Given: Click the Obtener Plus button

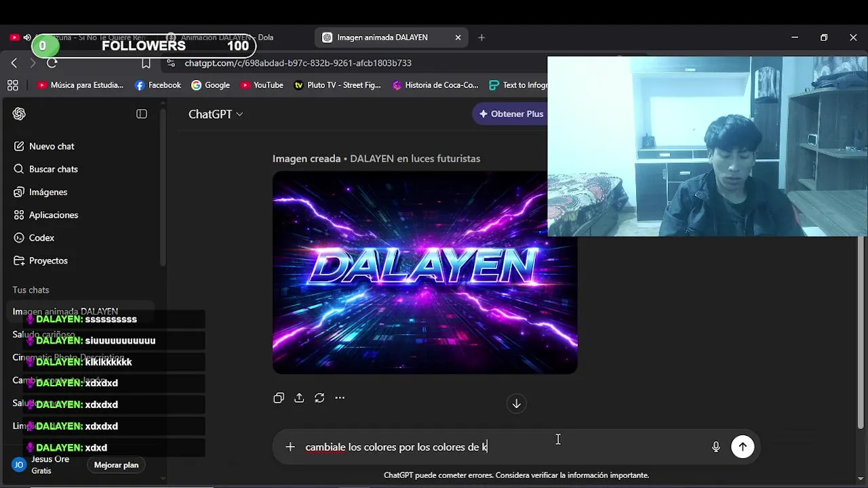Looking at the screenshot, I should (x=511, y=114).
